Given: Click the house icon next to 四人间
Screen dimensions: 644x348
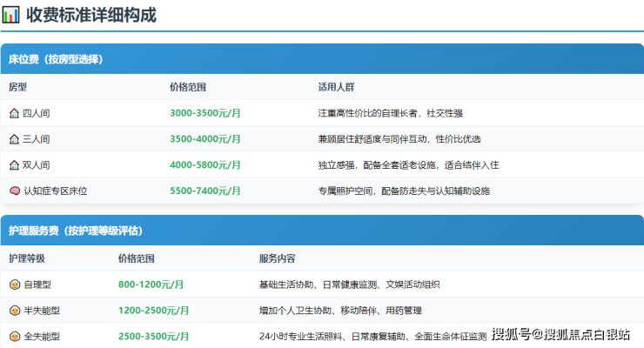Looking at the screenshot, I should click(14, 113).
